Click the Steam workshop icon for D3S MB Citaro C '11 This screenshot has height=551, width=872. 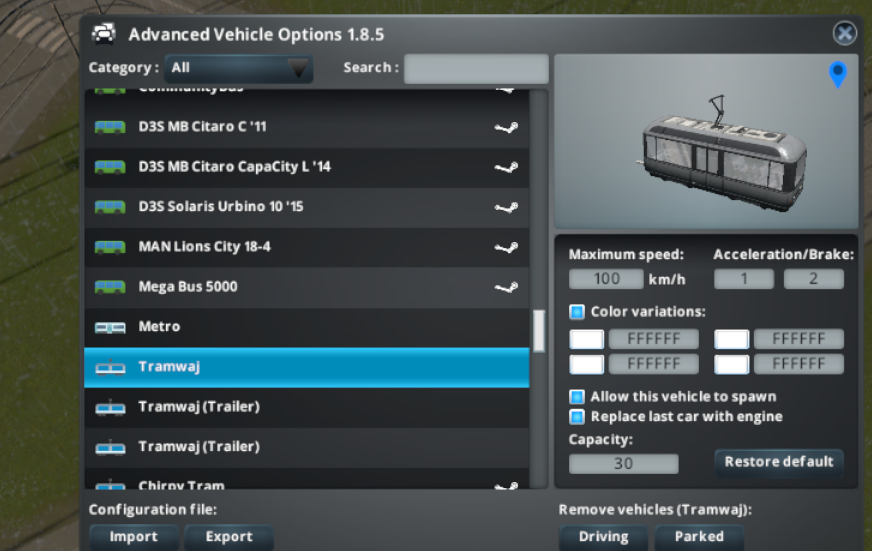coord(506,127)
